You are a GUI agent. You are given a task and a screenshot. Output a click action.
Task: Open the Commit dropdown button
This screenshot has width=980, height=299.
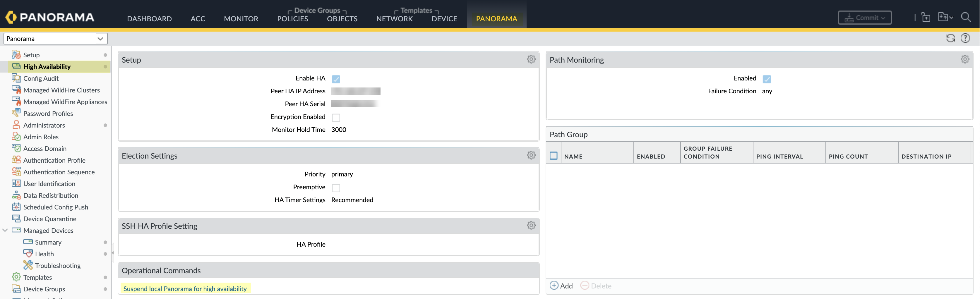point(864,18)
